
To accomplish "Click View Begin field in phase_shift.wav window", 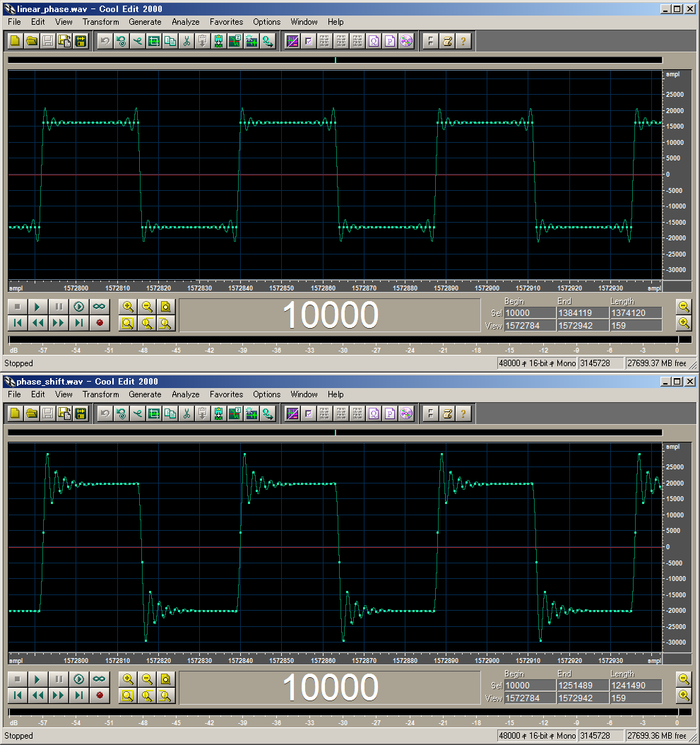I will click(x=530, y=698).
